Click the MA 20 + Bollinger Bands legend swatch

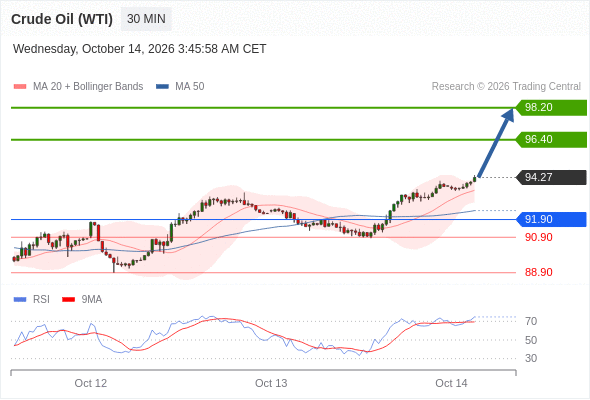[20, 87]
